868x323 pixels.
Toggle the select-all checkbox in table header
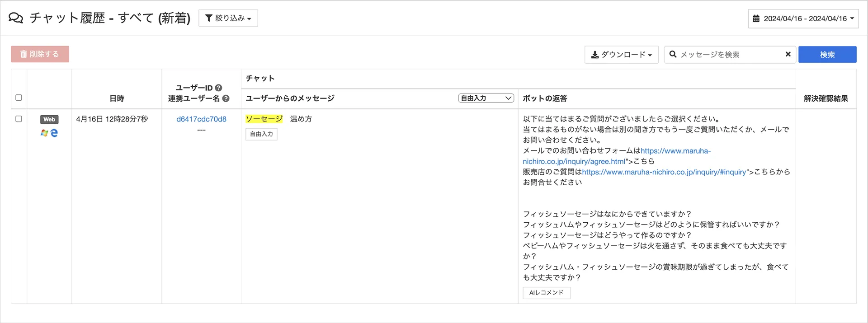click(19, 98)
